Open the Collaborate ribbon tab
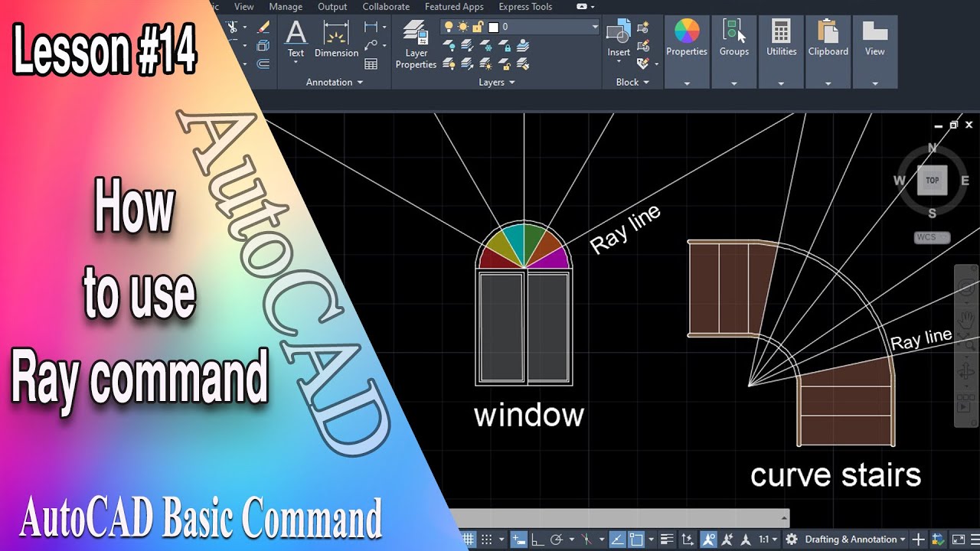The height and width of the screenshot is (551, 980). [x=386, y=7]
